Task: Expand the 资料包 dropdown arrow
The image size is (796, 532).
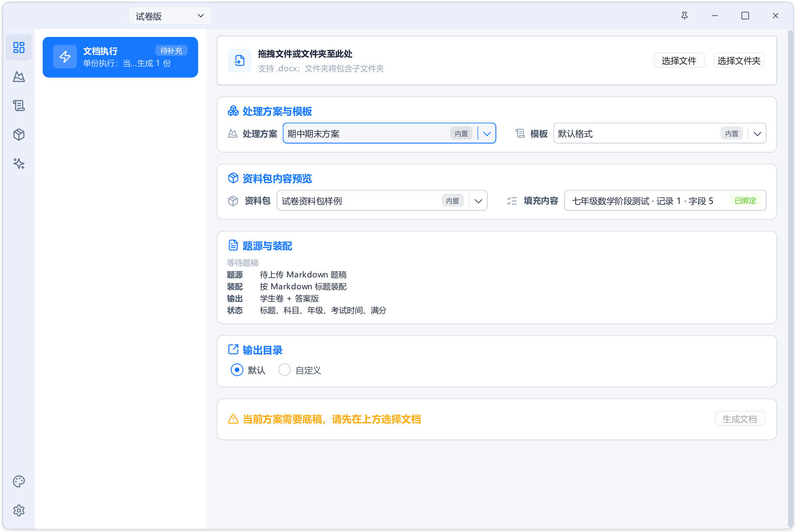Action: click(x=478, y=201)
